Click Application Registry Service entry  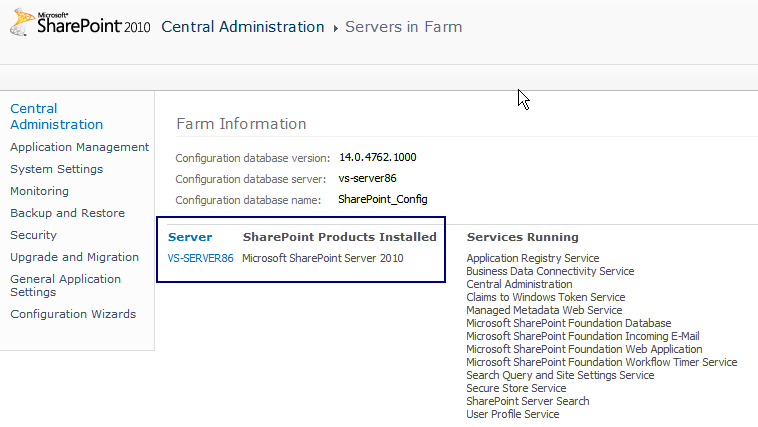[533, 258]
